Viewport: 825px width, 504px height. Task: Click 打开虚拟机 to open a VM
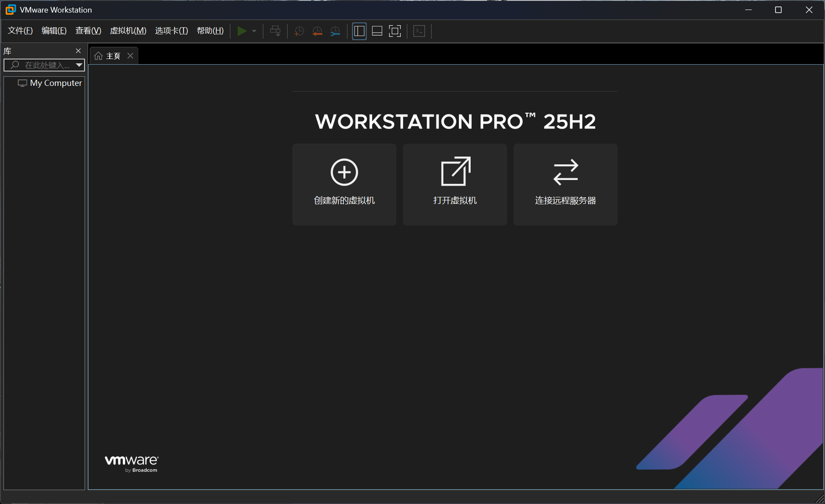click(x=455, y=184)
